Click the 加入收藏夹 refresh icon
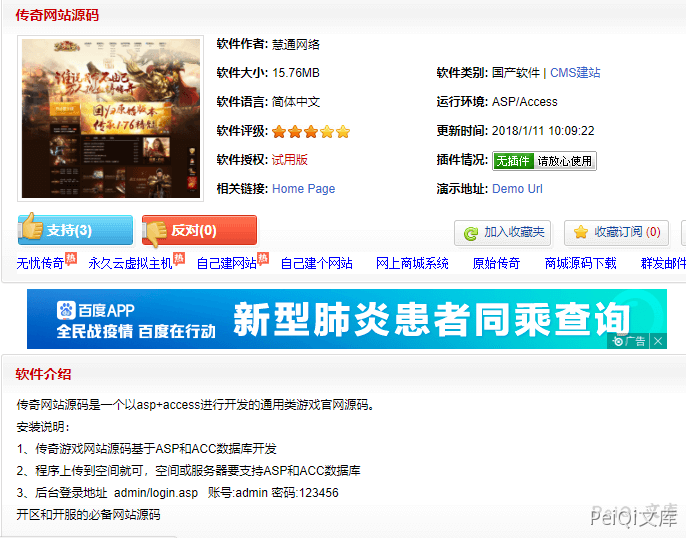 click(x=470, y=233)
